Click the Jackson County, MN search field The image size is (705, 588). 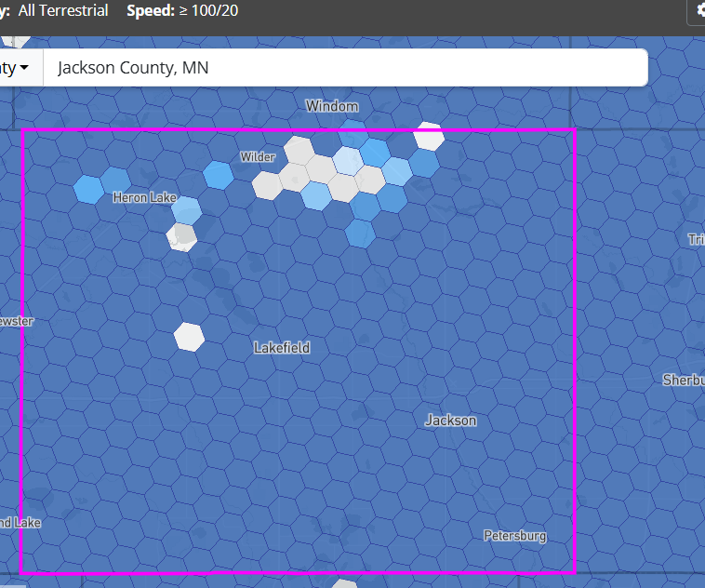[x=344, y=68]
